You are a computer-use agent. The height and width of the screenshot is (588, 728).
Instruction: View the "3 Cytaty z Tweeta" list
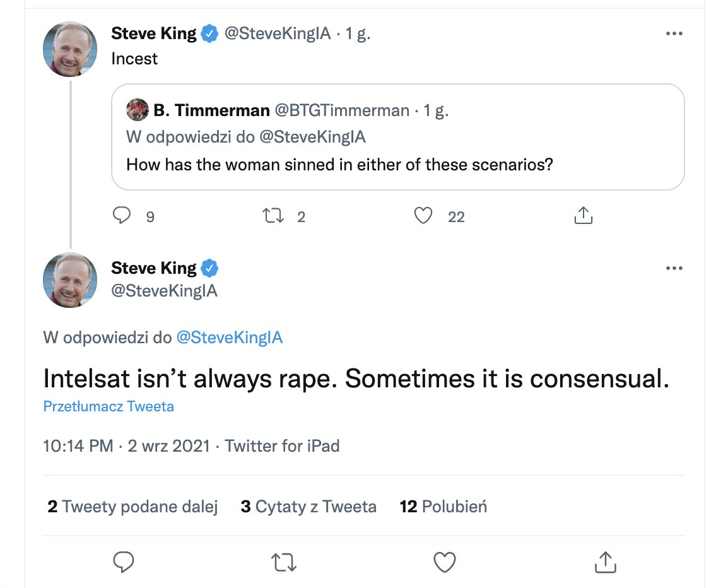coord(308,506)
